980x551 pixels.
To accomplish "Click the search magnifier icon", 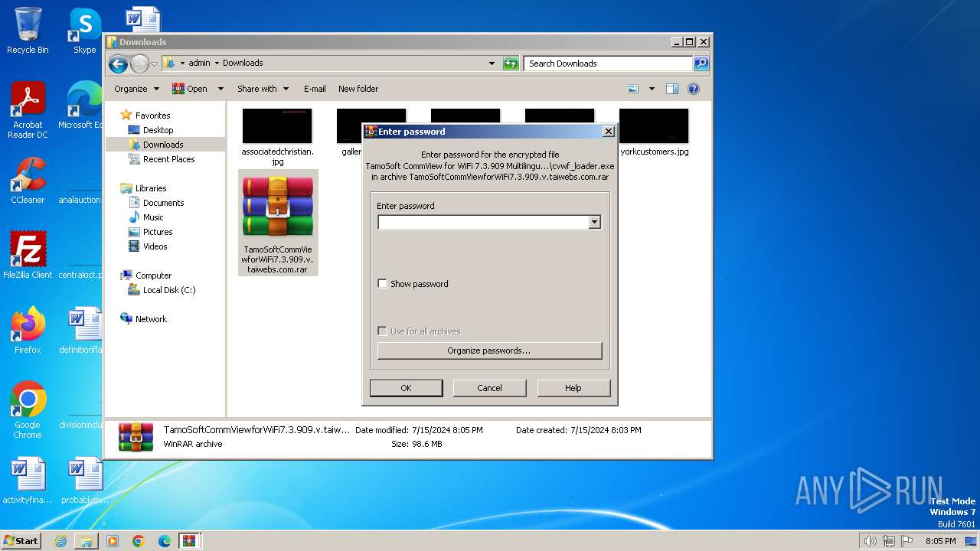I will pos(701,64).
